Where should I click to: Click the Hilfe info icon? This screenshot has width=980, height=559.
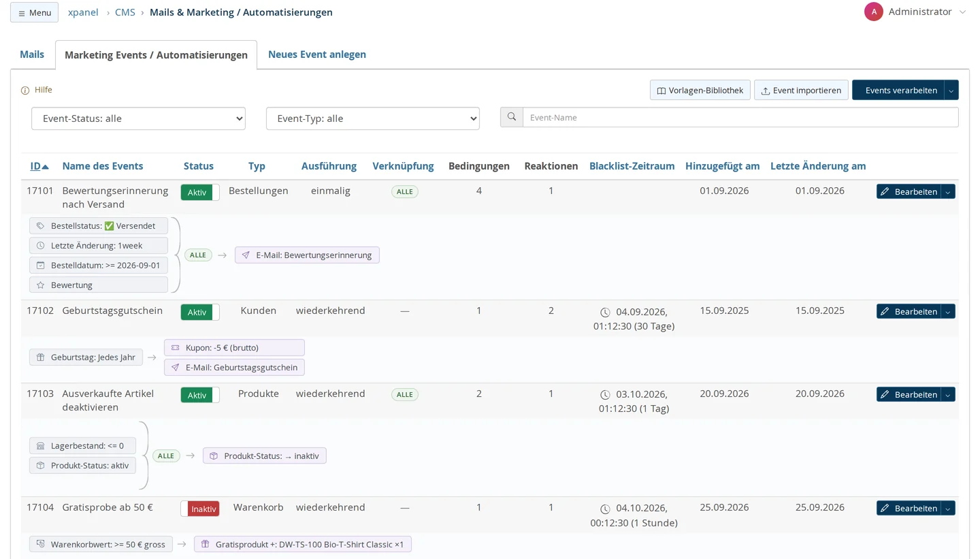[x=25, y=90]
